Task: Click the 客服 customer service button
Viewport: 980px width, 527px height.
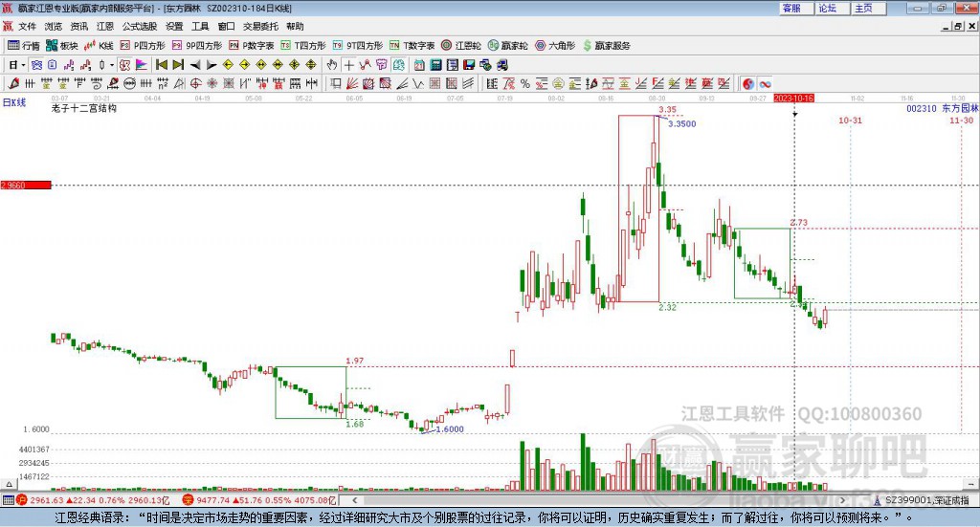Action: click(x=795, y=8)
